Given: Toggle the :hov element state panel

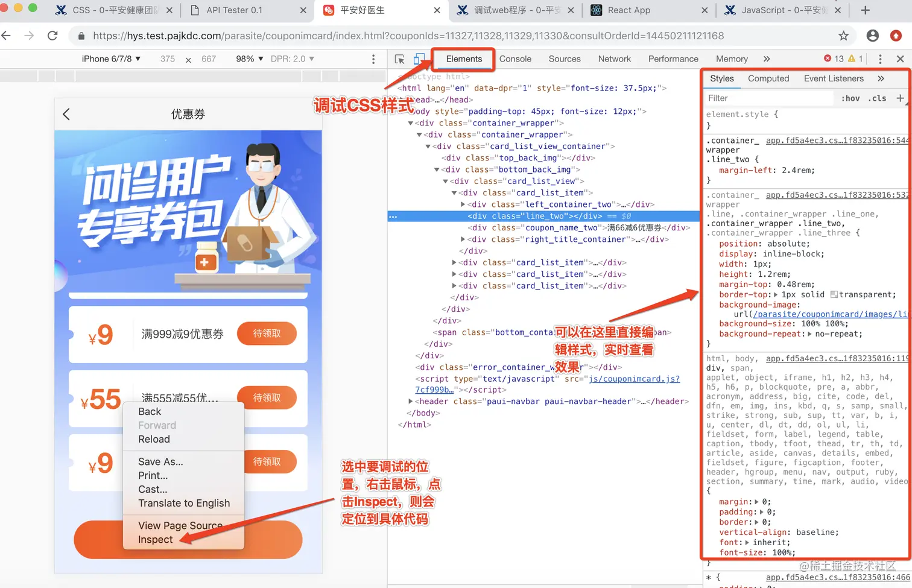Looking at the screenshot, I should pyautogui.click(x=850, y=98).
